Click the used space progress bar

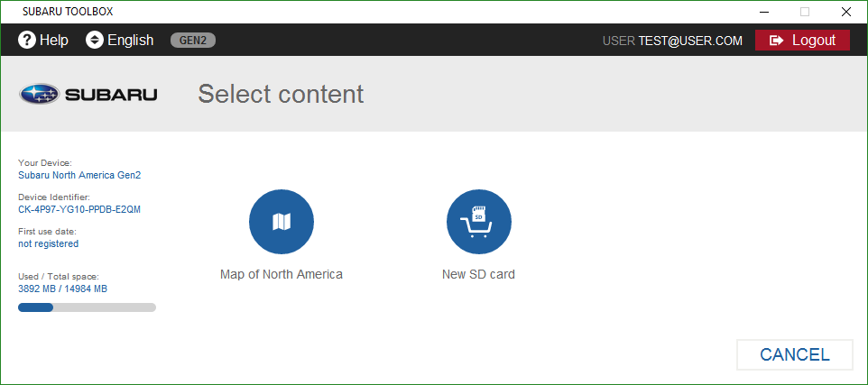click(87, 307)
